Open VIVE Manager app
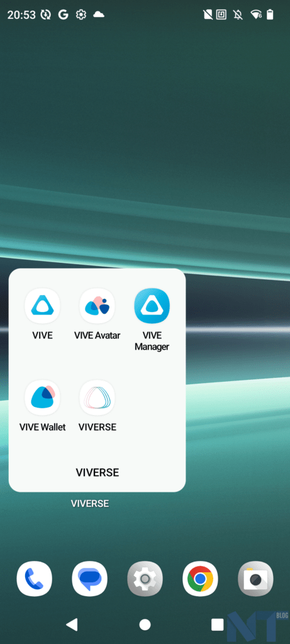This screenshot has width=290, height=644. point(152,306)
